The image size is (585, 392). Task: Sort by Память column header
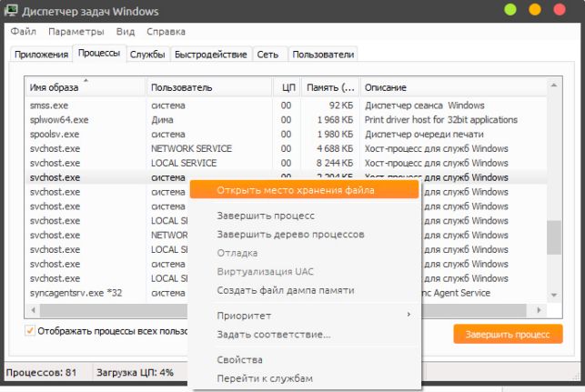click(330, 87)
